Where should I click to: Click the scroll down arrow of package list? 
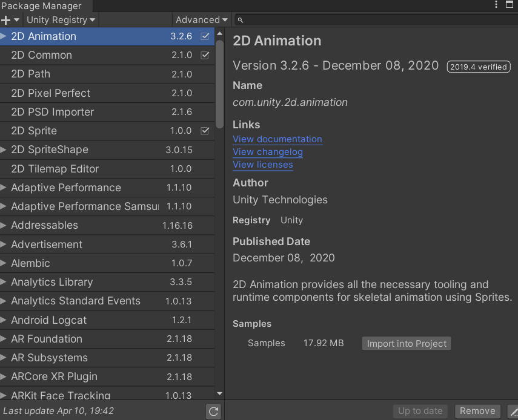pos(219,393)
